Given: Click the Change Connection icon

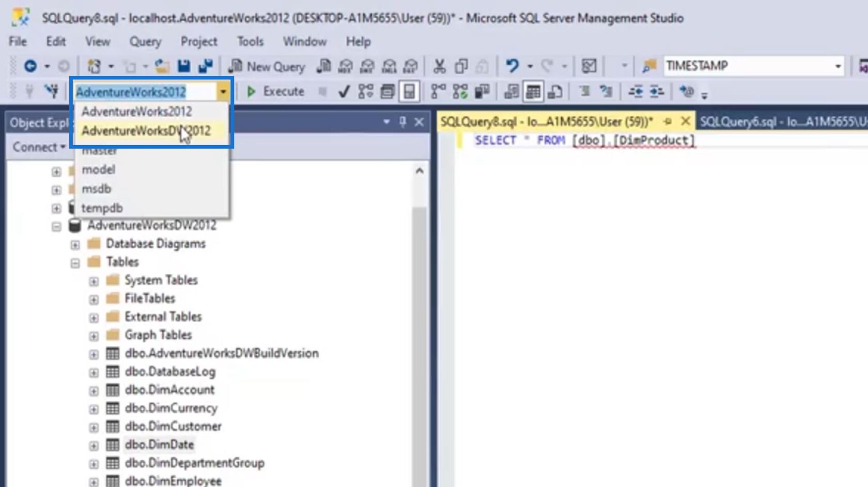Looking at the screenshot, I should click(x=51, y=91).
